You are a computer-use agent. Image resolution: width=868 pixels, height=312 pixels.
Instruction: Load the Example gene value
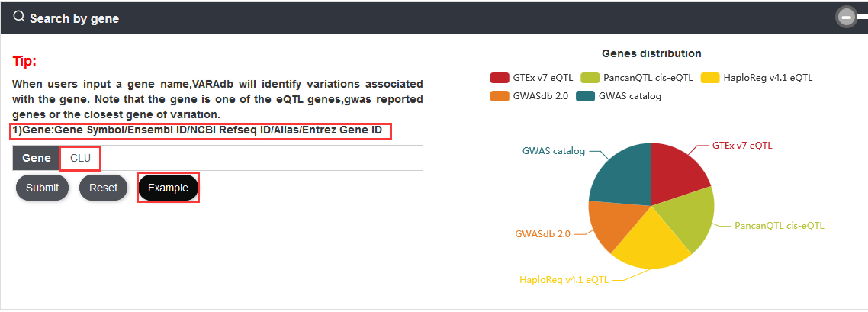[x=169, y=188]
